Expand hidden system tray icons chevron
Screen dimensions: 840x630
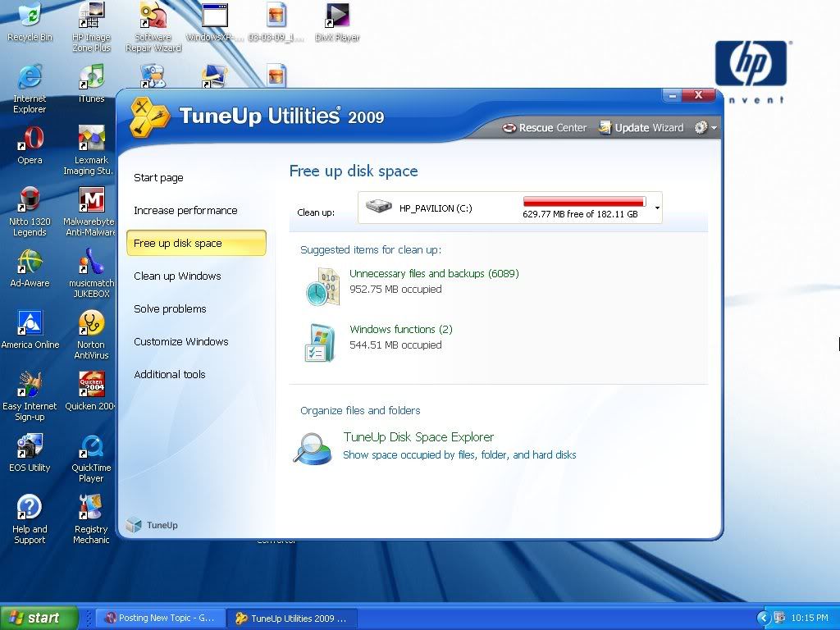(763, 619)
